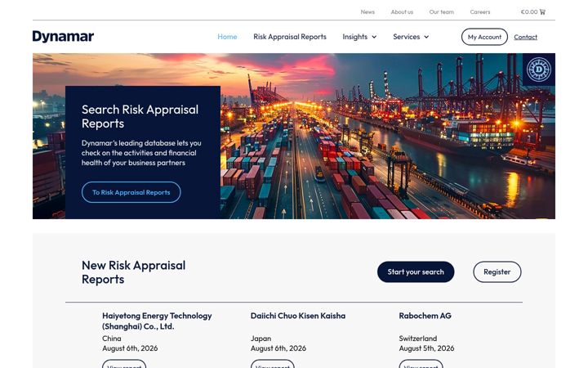Click the Start your search button
588x368 pixels.
[x=416, y=272]
